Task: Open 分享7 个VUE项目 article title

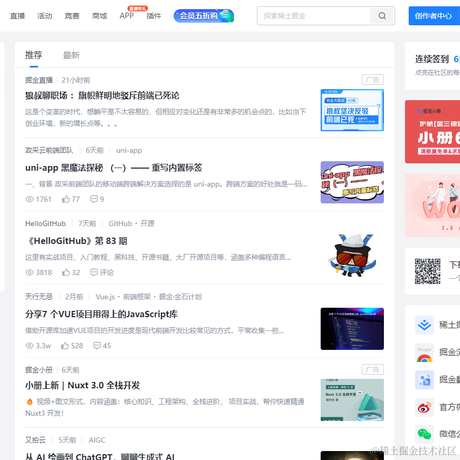Action: pyautogui.click(x=101, y=314)
